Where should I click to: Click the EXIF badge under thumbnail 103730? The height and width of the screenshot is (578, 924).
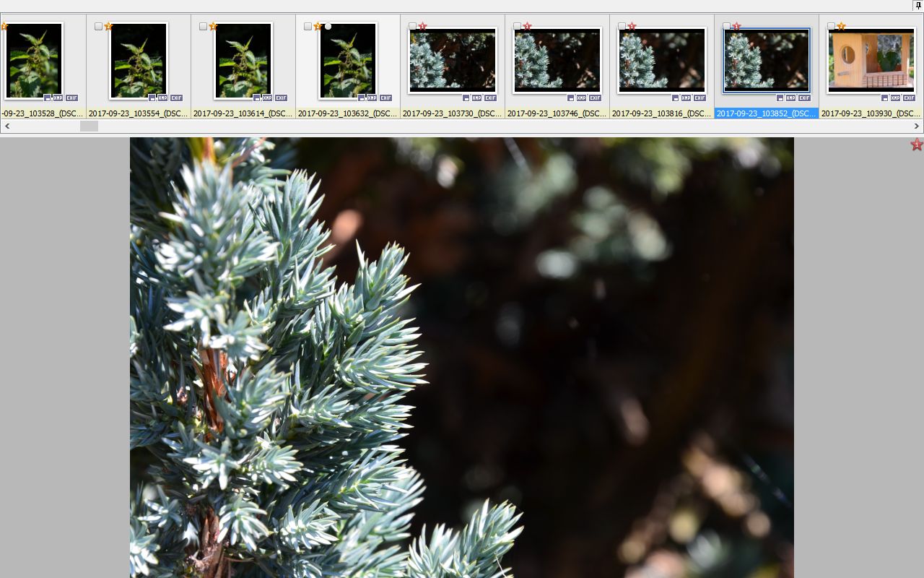(x=490, y=98)
